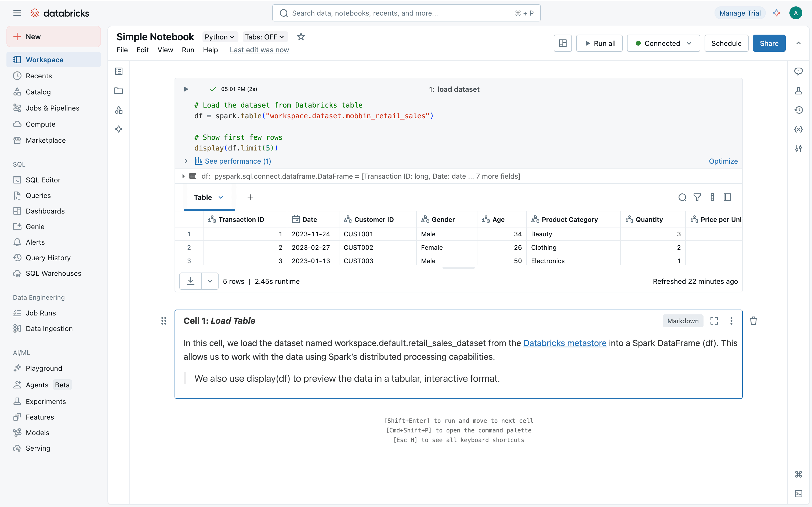Viewport: 812px width, 507px height.
Task: Select the Table results tab
Action: [203, 197]
